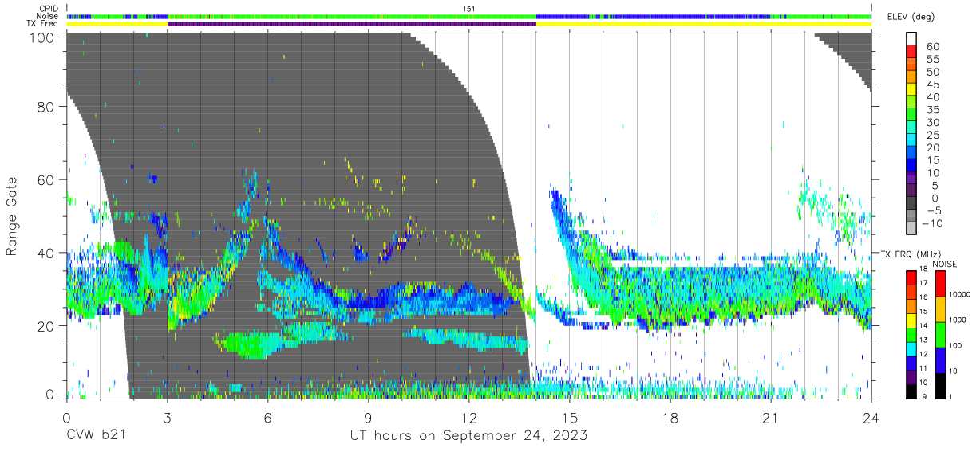Click the 100 label on the Range Gate axis

point(43,37)
